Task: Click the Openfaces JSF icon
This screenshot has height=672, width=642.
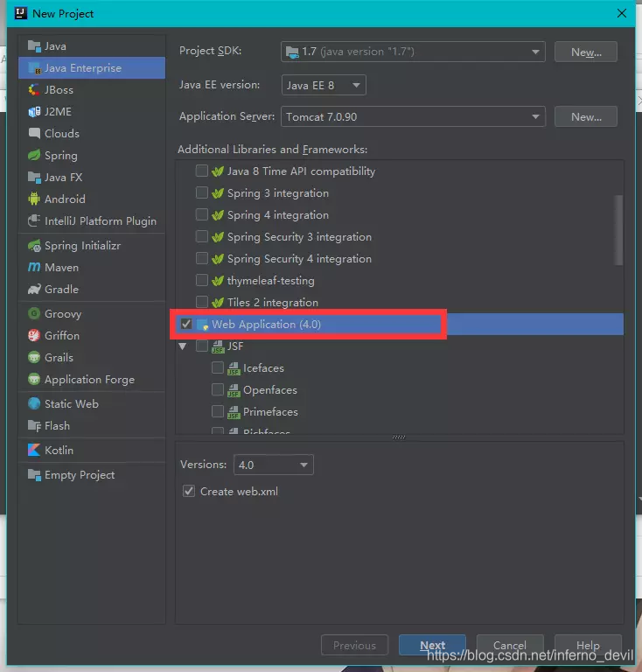Action: click(x=234, y=390)
